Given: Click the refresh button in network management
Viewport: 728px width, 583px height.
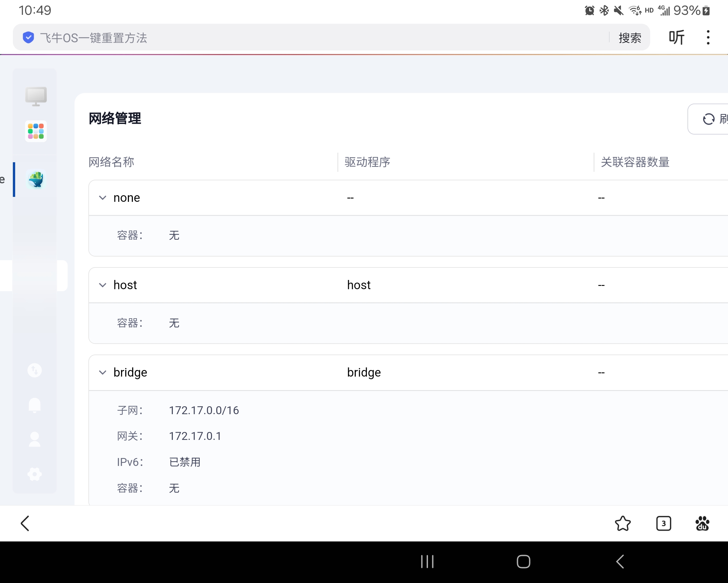Looking at the screenshot, I should tap(709, 119).
